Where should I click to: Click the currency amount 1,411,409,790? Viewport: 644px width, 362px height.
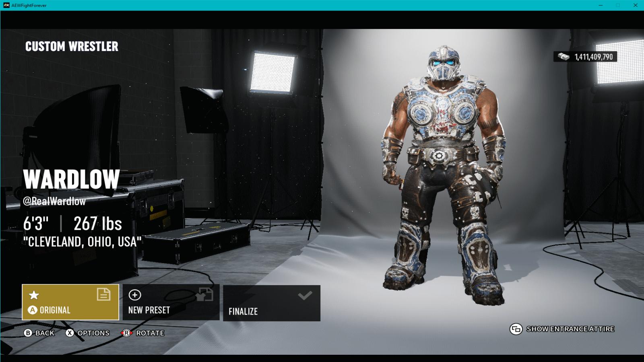pyautogui.click(x=594, y=57)
